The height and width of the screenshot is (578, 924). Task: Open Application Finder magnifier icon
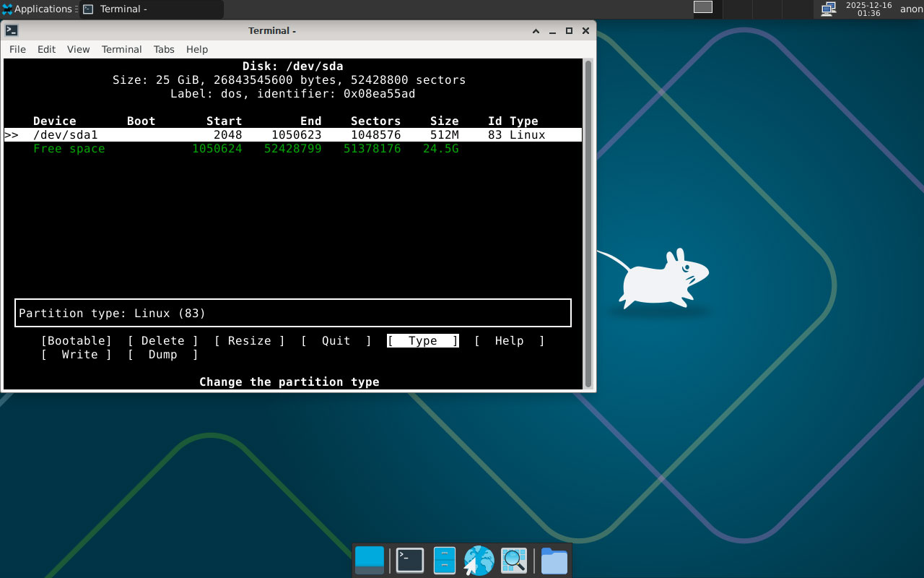click(x=514, y=561)
